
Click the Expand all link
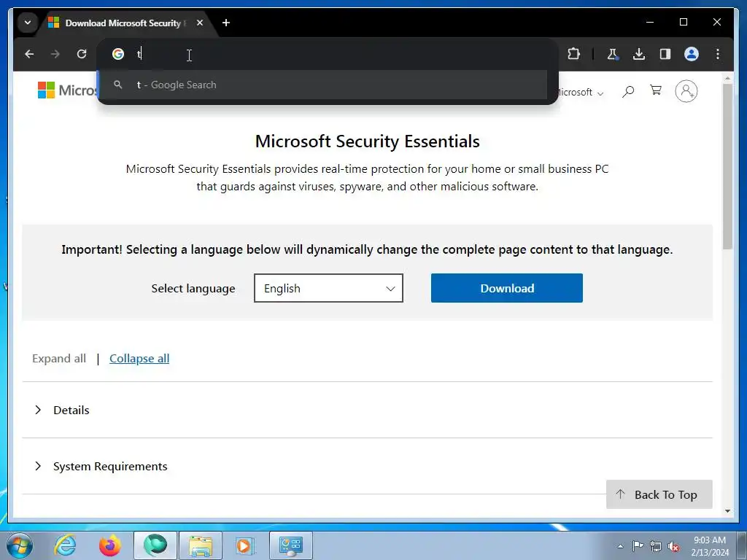59,359
